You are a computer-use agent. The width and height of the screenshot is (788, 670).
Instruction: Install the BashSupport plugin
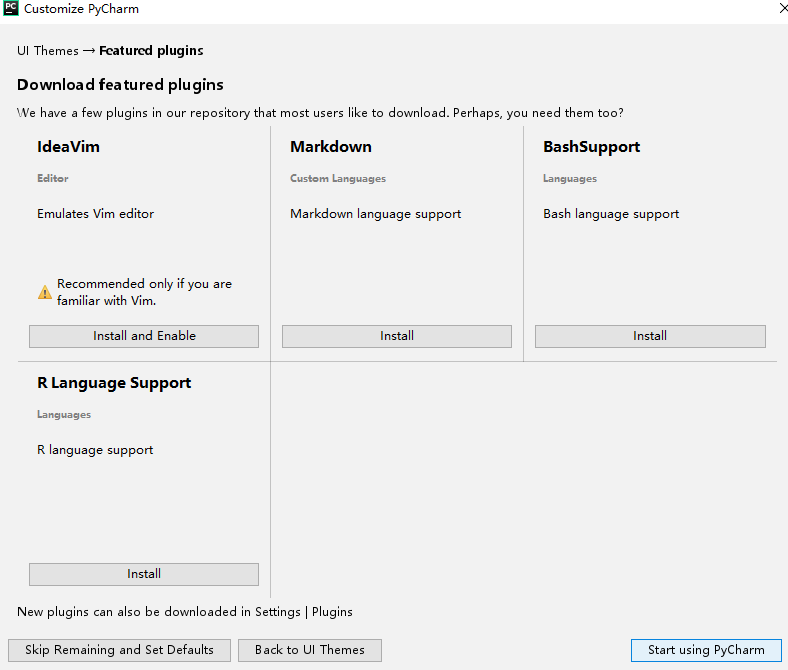pos(650,336)
